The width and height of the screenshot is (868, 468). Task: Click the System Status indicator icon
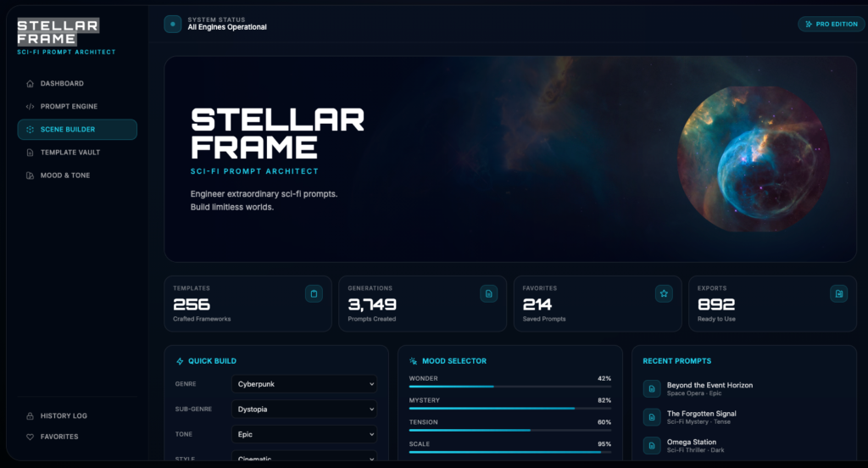[173, 24]
